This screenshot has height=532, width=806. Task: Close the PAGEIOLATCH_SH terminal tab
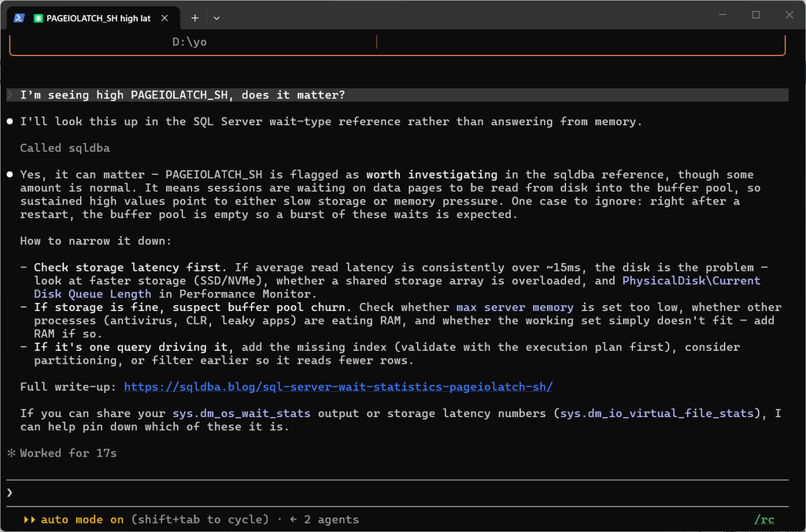[x=165, y=18]
